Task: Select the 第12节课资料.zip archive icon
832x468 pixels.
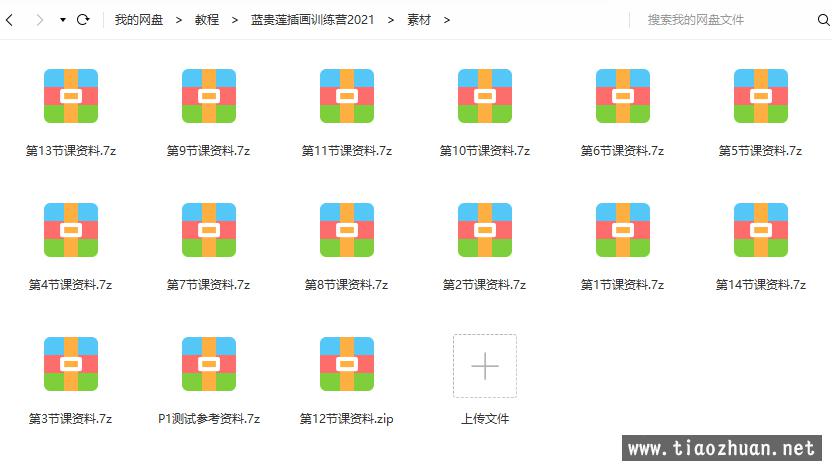Action: (347, 364)
